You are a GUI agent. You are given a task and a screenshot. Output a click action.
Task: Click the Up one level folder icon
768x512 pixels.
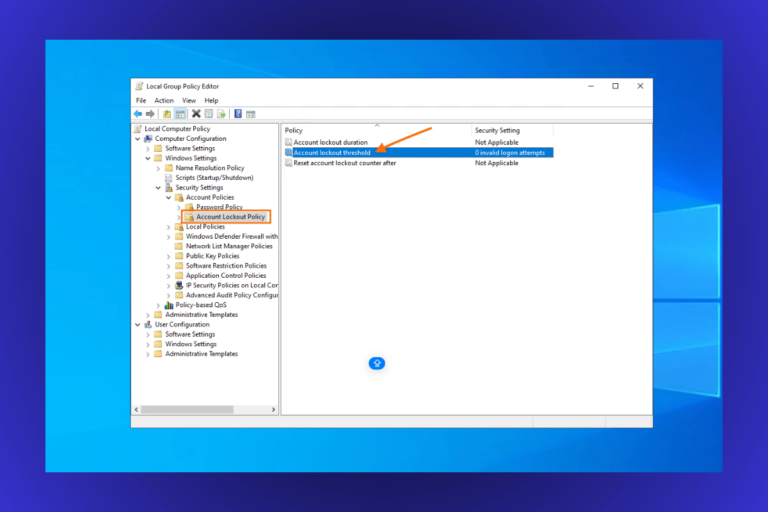point(167,114)
